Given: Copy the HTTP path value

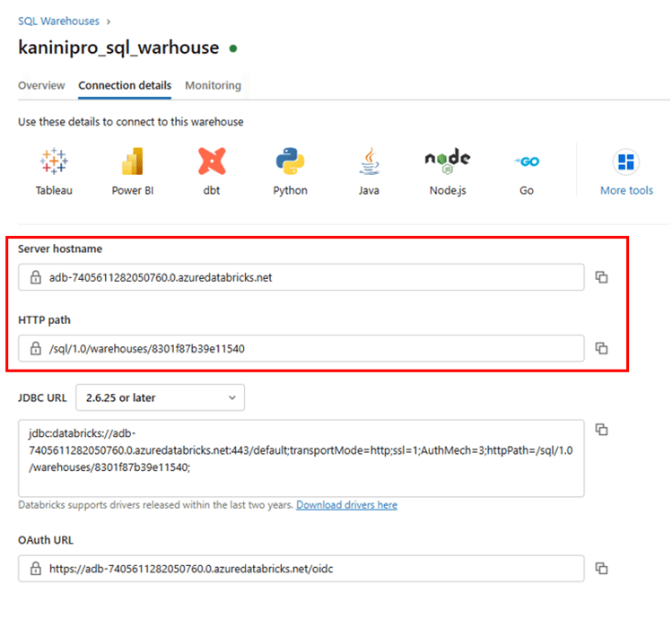Looking at the screenshot, I should coord(602,348).
